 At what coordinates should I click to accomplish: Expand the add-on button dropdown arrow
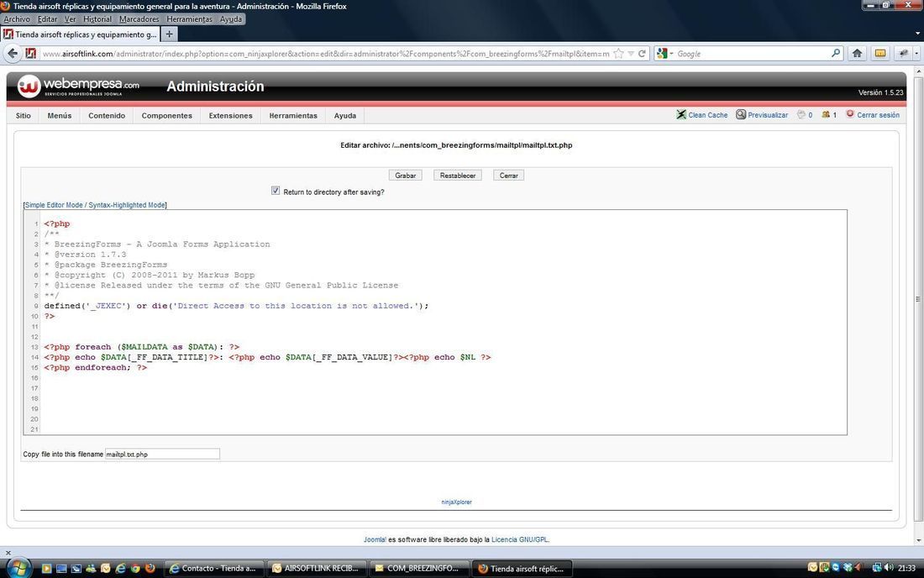[916, 54]
